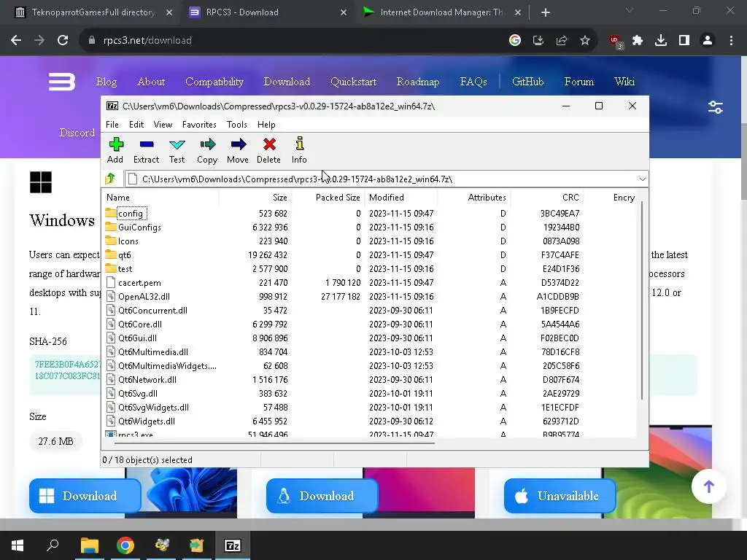The height and width of the screenshot is (560, 747).
Task: Click the 7-Zip horizontal scrollbar
Action: [x=274, y=443]
